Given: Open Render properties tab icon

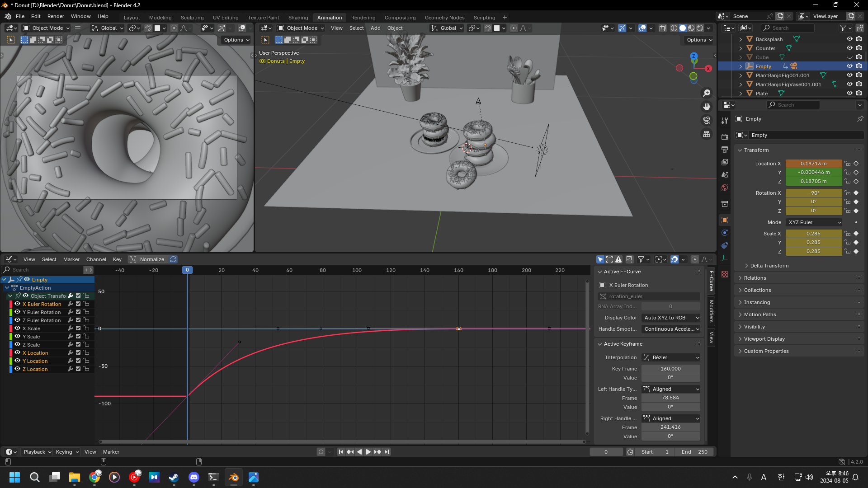Looking at the screenshot, I should point(725,136).
